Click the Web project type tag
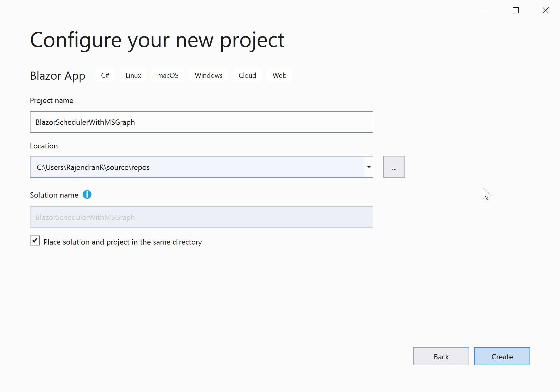Viewport: 560px width, 392px height. tap(279, 75)
